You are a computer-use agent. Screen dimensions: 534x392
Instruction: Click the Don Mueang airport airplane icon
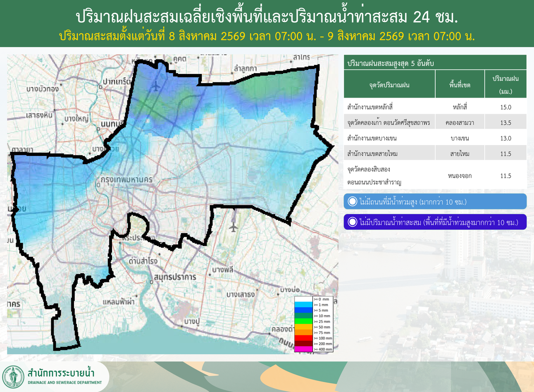click(x=155, y=86)
